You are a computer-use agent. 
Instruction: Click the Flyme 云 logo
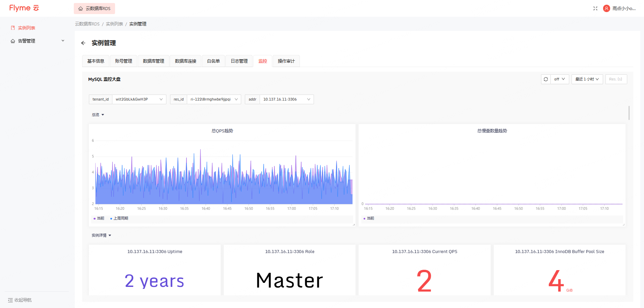[24, 8]
